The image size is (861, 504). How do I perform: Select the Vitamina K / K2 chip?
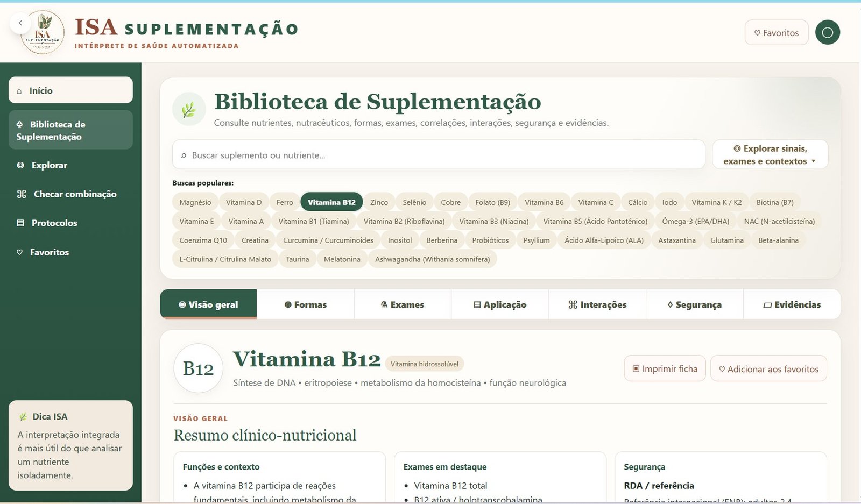point(717,202)
